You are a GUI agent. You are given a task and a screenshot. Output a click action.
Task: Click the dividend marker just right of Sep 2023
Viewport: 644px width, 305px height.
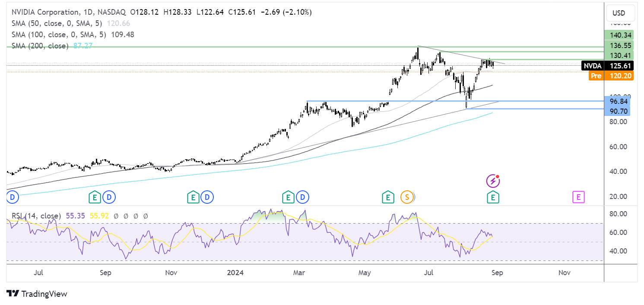click(109, 198)
